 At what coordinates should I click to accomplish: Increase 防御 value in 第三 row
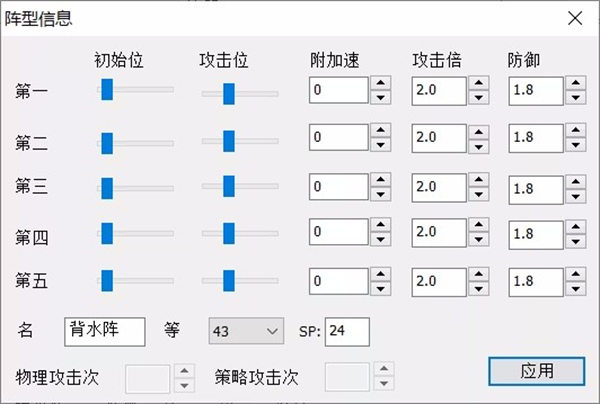click(x=576, y=182)
